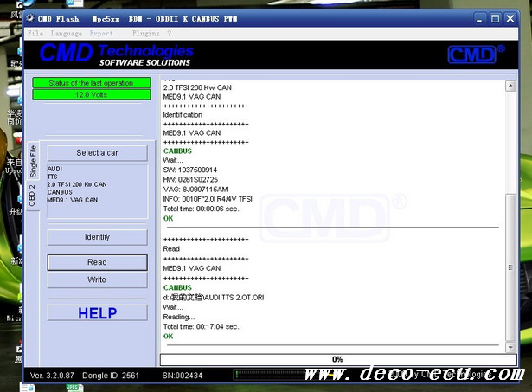Click the AUDI TTS 2.OT.ORI file path line
The width and height of the screenshot is (532, 392).
coord(214,298)
